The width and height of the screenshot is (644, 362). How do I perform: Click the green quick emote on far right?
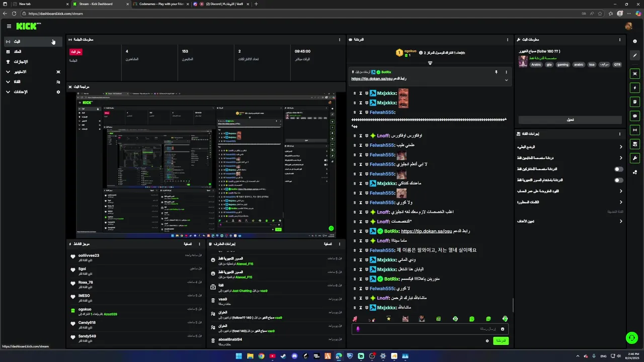pyautogui.click(x=505, y=319)
